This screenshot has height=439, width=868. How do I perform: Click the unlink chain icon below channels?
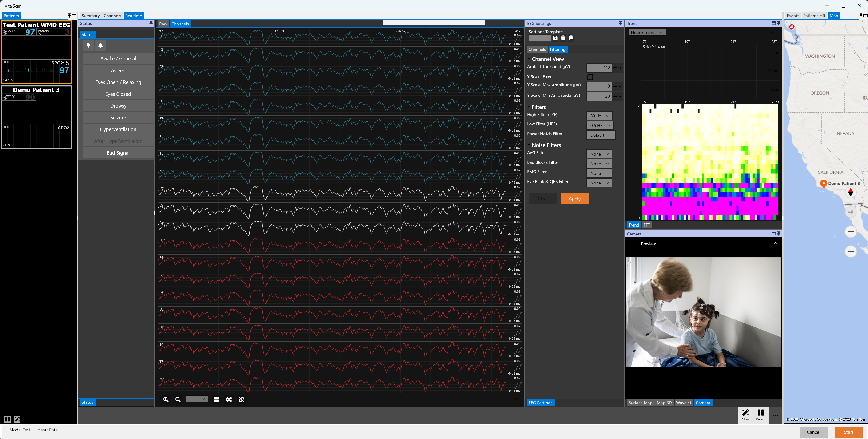coord(242,399)
